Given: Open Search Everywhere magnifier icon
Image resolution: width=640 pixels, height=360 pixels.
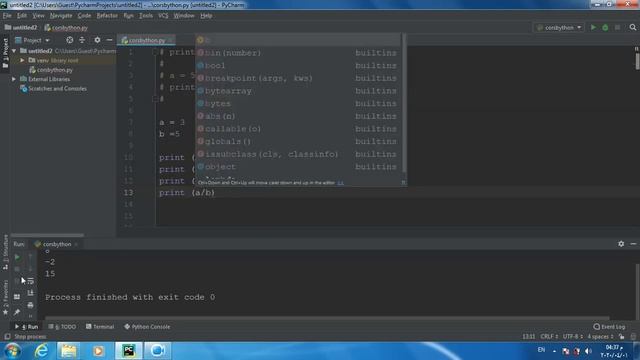Looking at the screenshot, I should pyautogui.click(x=633, y=27).
